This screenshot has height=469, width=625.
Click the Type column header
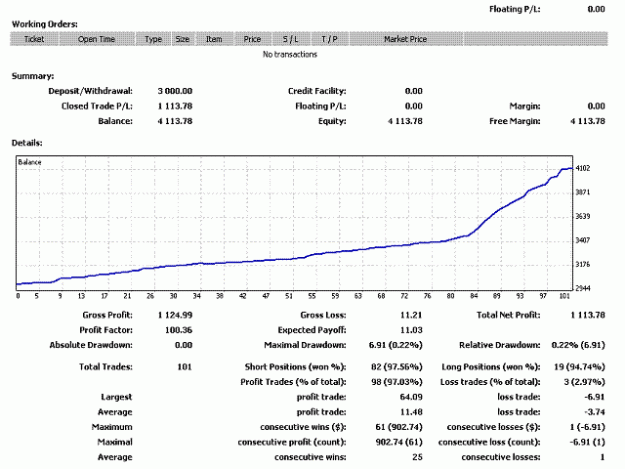tap(153, 39)
